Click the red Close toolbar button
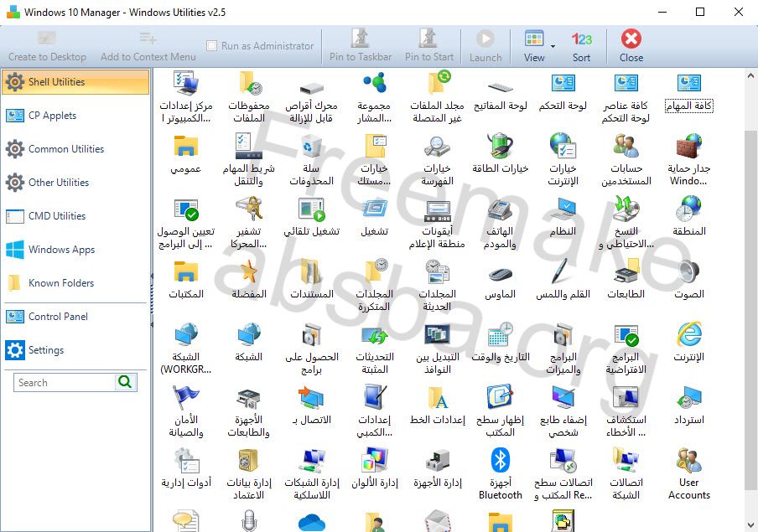This screenshot has width=758, height=532. coord(631,46)
